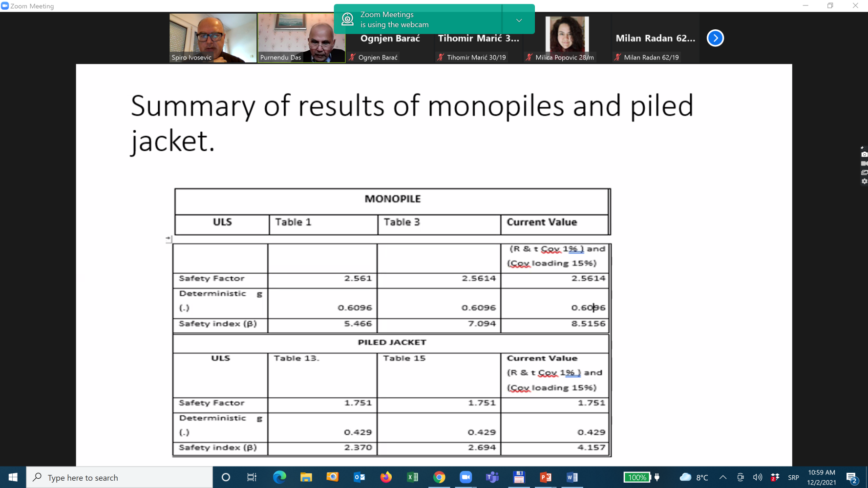Click the webcam notification banner text
The height and width of the screenshot is (488, 868).
coord(394,20)
